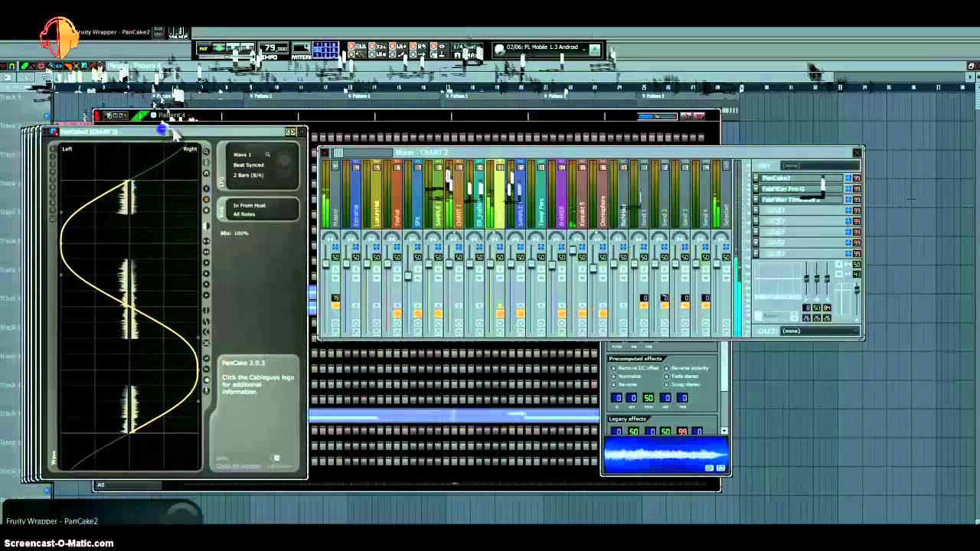The width and height of the screenshot is (980, 551).
Task: Click the precomputed effects POGO value 50
Action: [648, 398]
